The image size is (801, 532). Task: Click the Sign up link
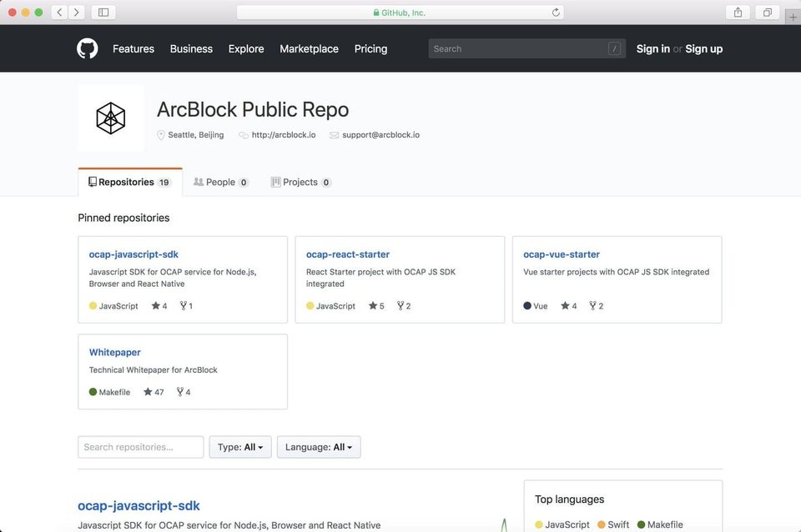703,48
